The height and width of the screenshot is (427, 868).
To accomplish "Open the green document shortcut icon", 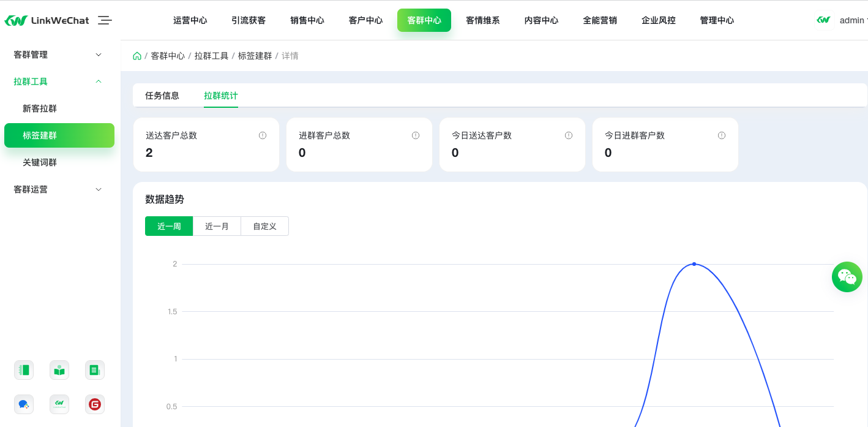I will coord(95,370).
